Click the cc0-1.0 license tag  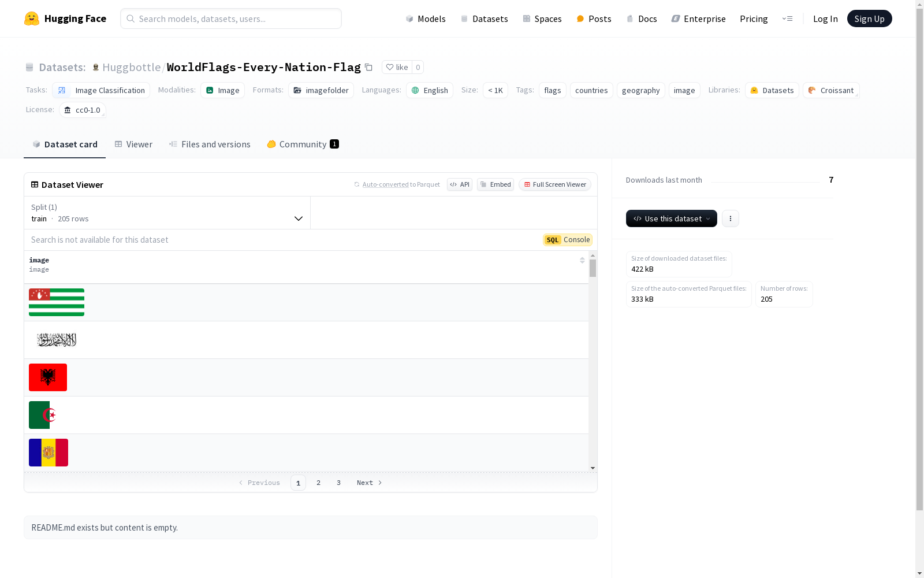click(83, 110)
